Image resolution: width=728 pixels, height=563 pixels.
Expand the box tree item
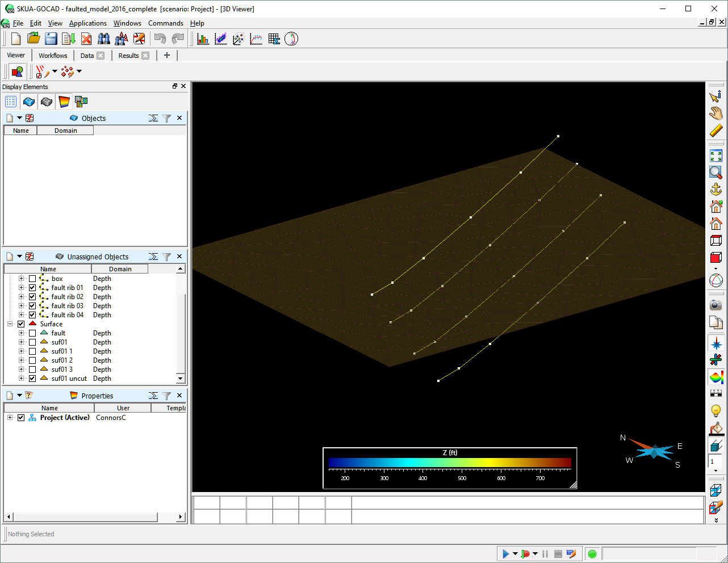(21, 279)
